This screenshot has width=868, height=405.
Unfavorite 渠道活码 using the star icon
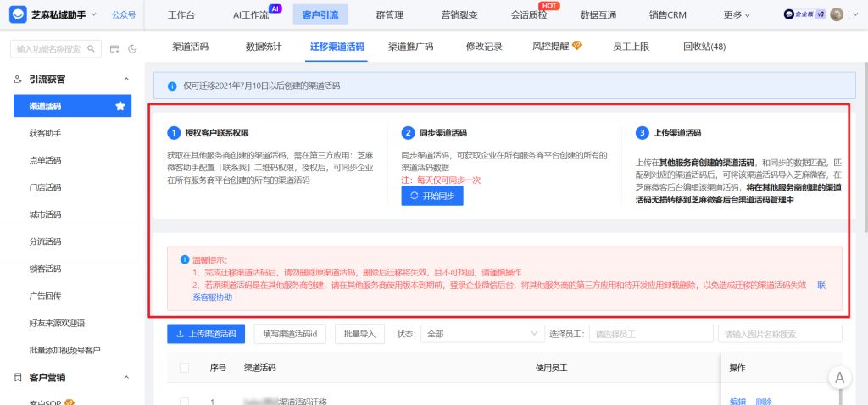click(x=120, y=106)
